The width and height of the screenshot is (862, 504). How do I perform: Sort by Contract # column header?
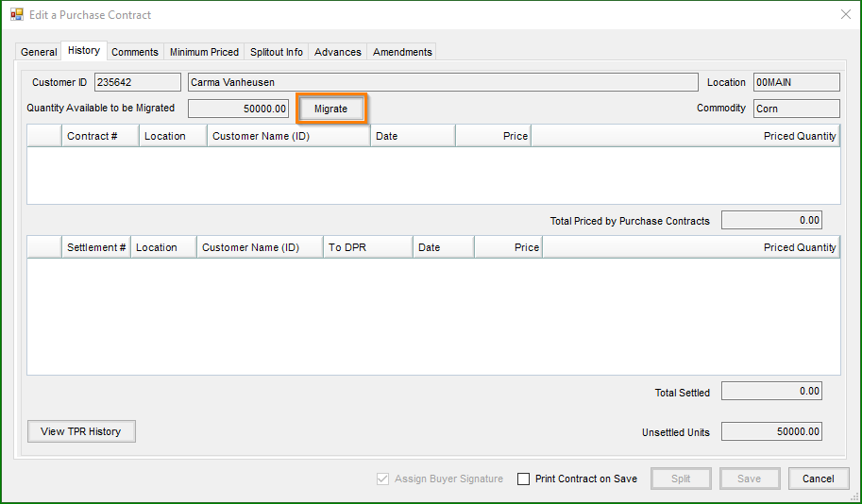[100, 136]
